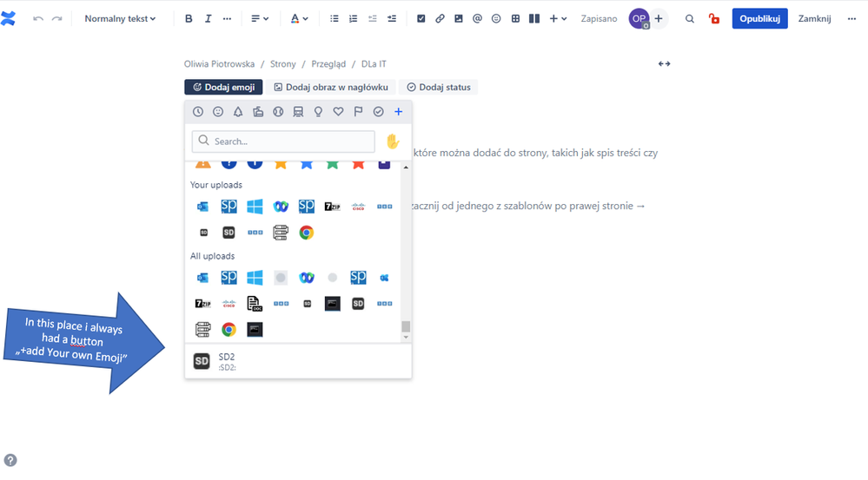Image resolution: width=868 pixels, height=480 pixels.
Task: Undo the last edit
Action: pos(38,19)
